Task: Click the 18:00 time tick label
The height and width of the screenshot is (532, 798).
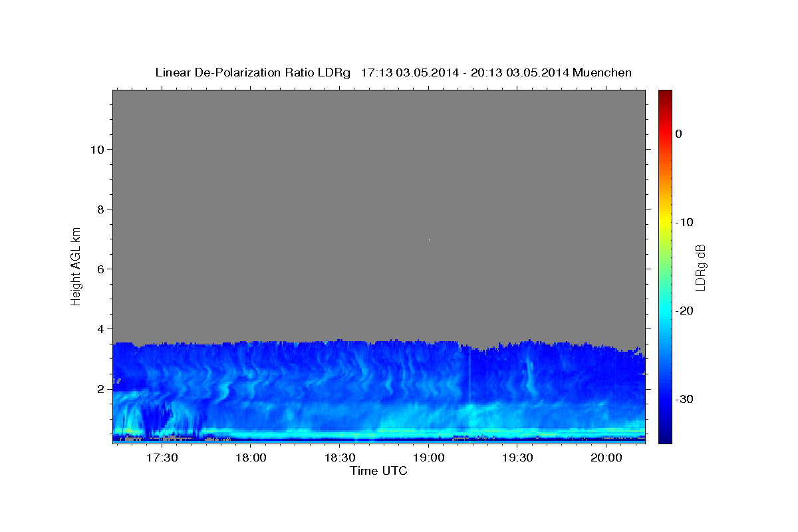Action: point(251,458)
